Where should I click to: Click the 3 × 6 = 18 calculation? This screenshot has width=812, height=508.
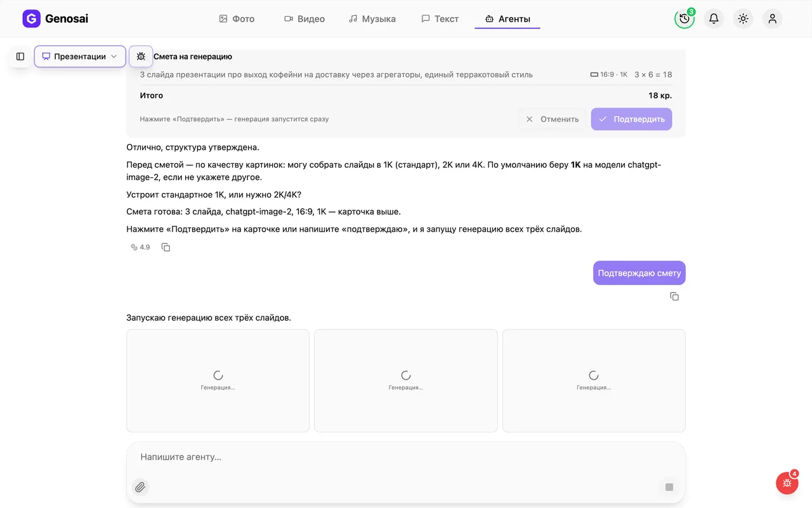click(x=653, y=74)
